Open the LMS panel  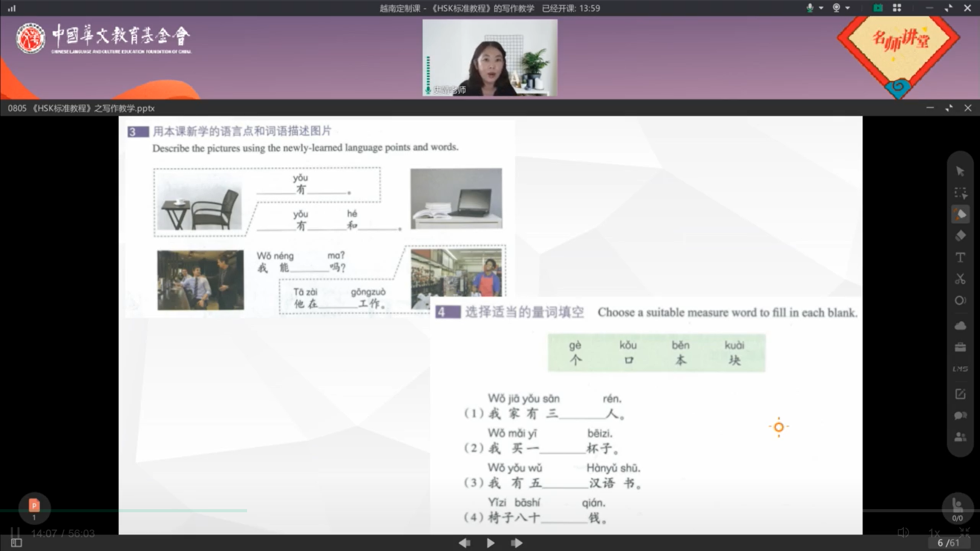coord(960,369)
